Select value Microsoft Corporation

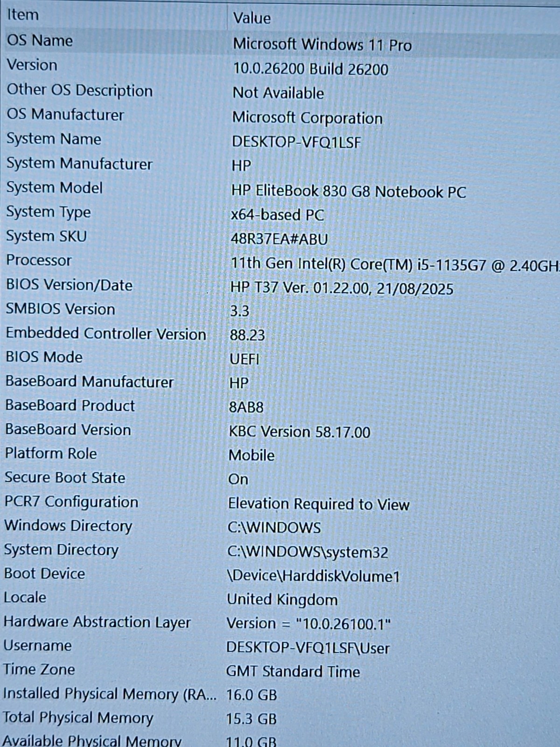[x=307, y=118]
